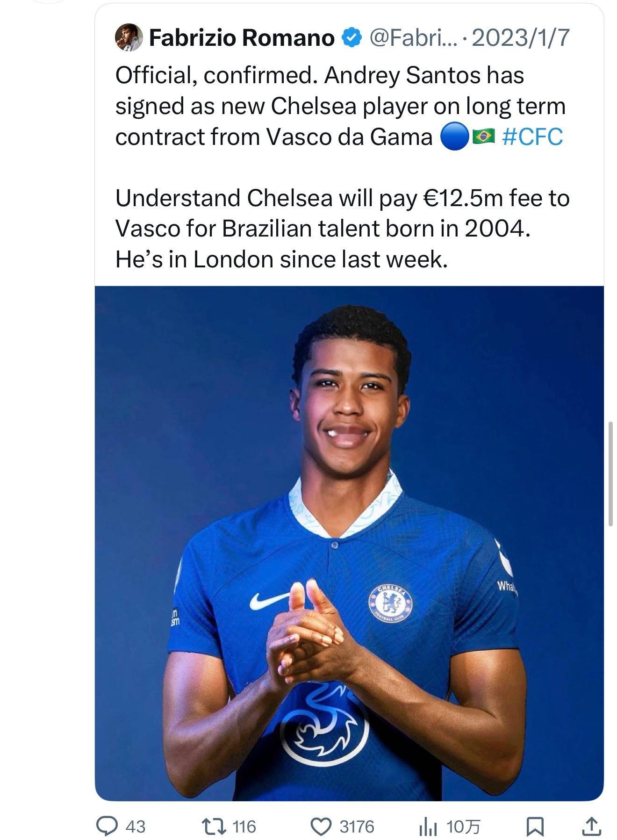Click the scrollbar on the right edge
Viewport: 617px width, 840px height.
[x=610, y=473]
